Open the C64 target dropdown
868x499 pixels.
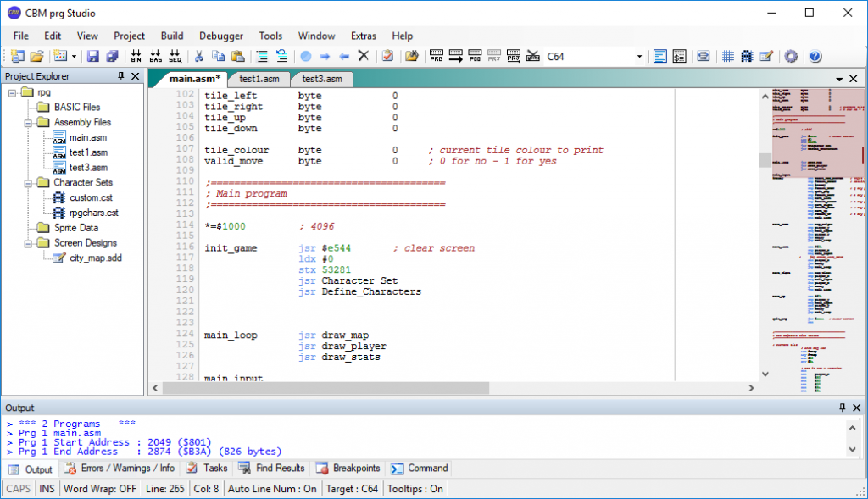tap(640, 57)
